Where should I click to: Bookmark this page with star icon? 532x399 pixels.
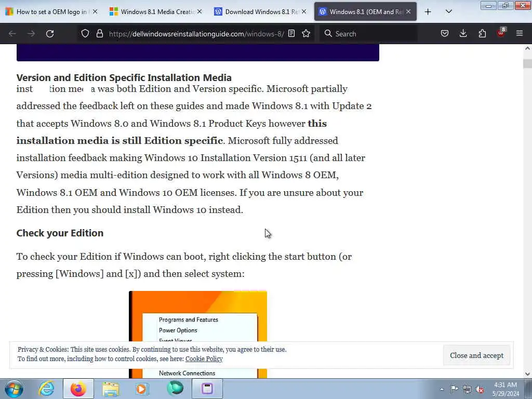click(x=306, y=34)
